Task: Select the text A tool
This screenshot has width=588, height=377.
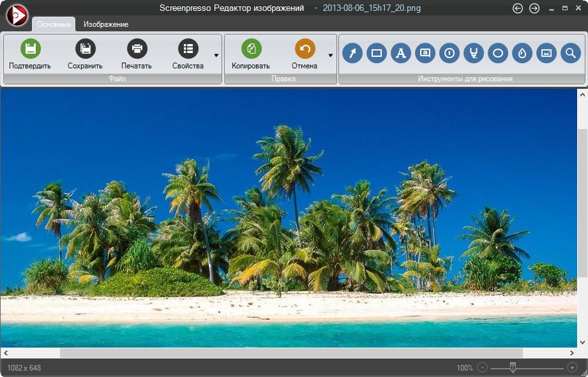Action: 401,53
